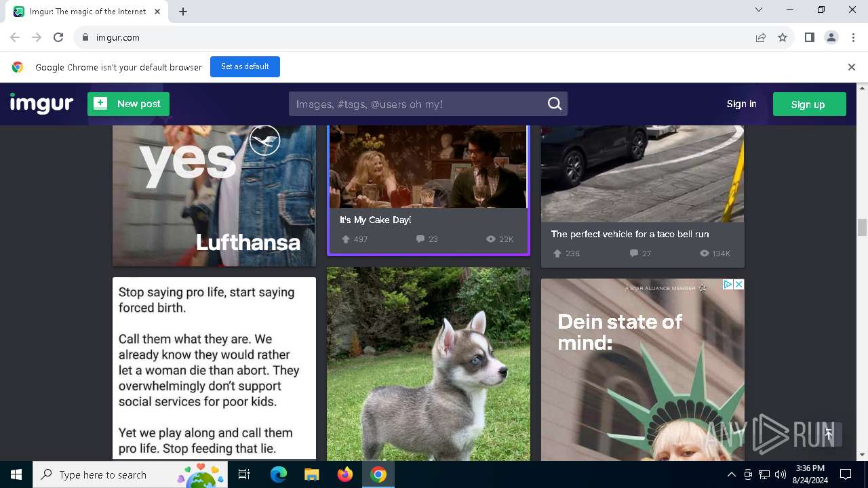
Task: Upvote the It's My Cake Day post
Action: (x=346, y=239)
